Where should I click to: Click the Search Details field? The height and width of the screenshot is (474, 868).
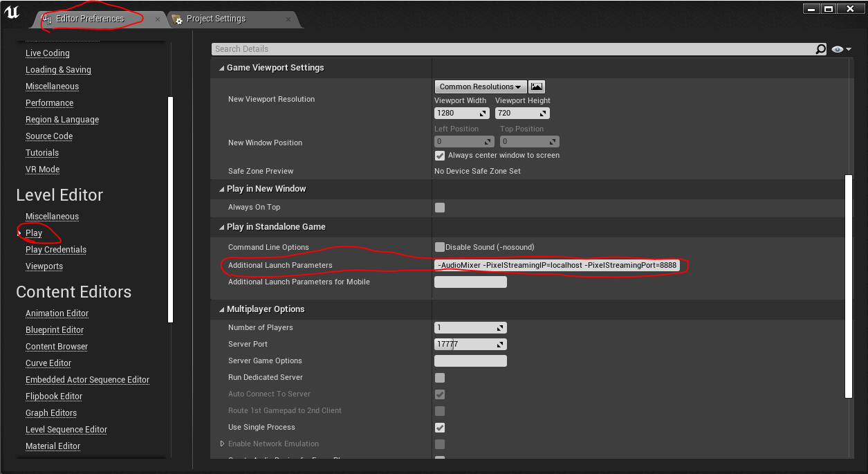point(513,49)
